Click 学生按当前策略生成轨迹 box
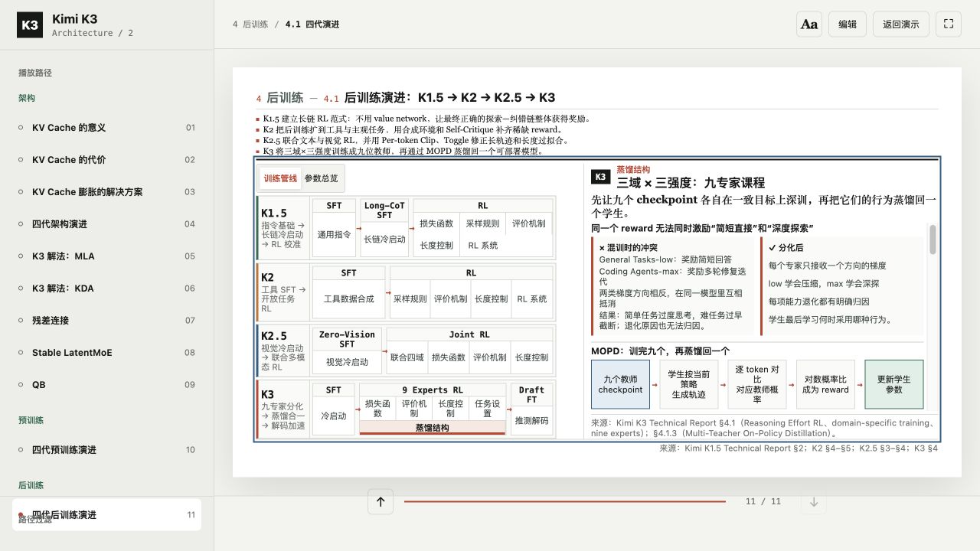Image resolution: width=980 pixels, height=551 pixels. 689,384
